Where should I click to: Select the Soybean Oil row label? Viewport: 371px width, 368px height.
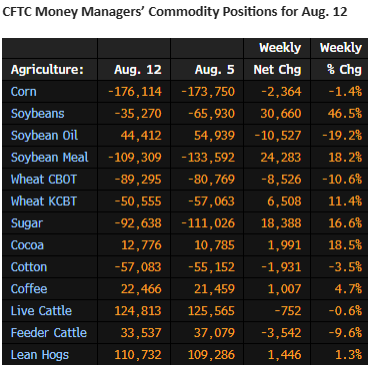coord(44,135)
